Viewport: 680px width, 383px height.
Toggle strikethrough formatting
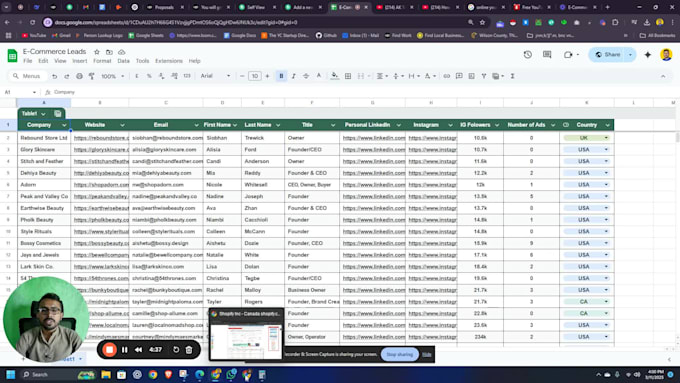click(x=306, y=76)
